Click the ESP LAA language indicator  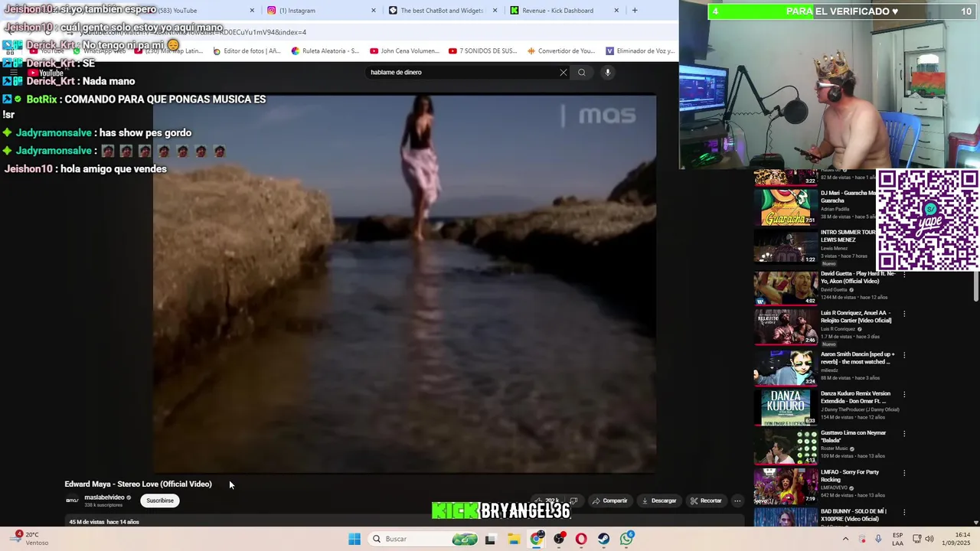point(897,539)
